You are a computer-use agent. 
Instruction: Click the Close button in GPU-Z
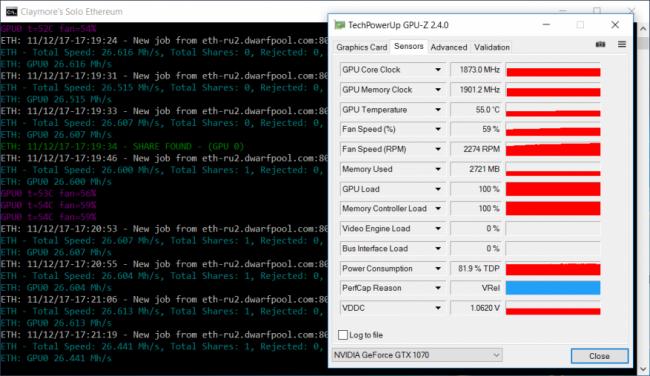[x=599, y=356]
